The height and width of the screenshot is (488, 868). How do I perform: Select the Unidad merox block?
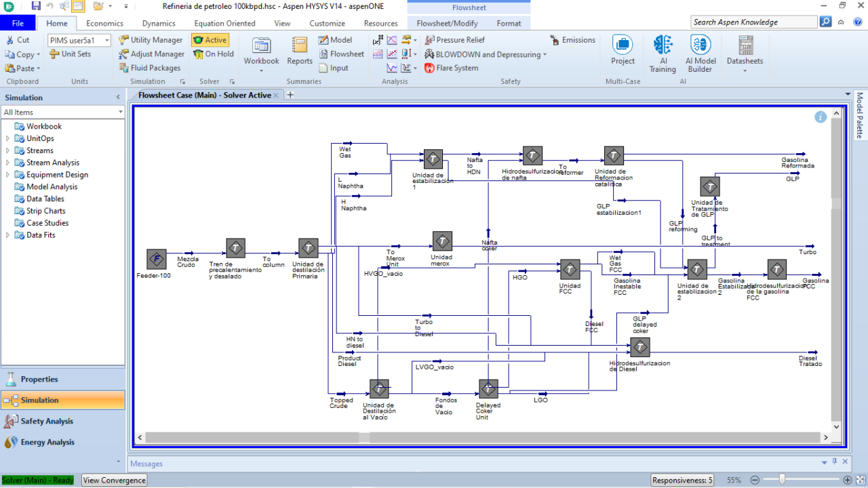pos(442,241)
